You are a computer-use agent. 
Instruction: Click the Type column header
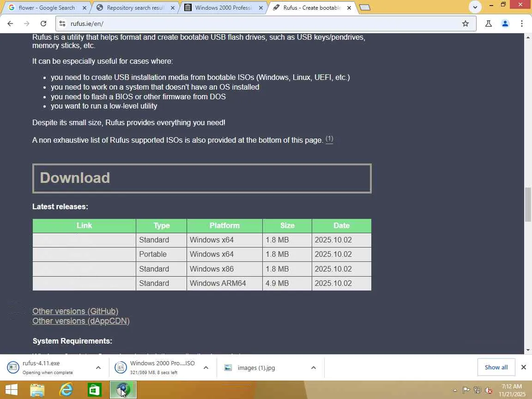click(x=162, y=226)
